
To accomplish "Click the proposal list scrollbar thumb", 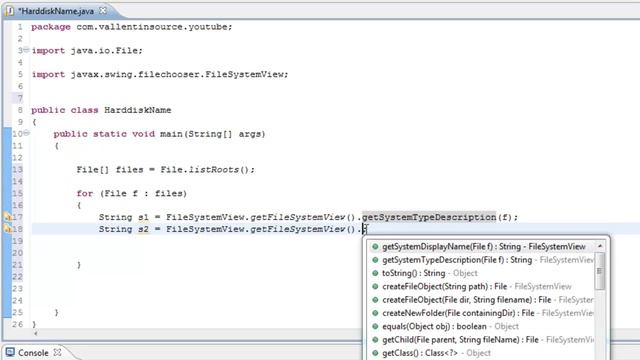I will point(600,271).
